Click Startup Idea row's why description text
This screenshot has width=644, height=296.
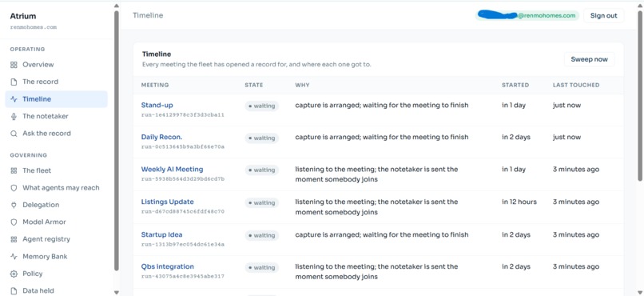coord(382,234)
